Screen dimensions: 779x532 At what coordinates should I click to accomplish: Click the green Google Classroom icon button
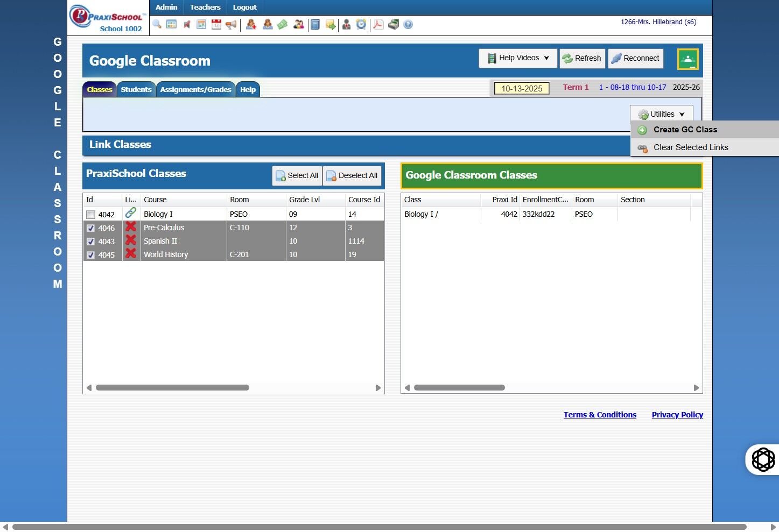tap(688, 59)
